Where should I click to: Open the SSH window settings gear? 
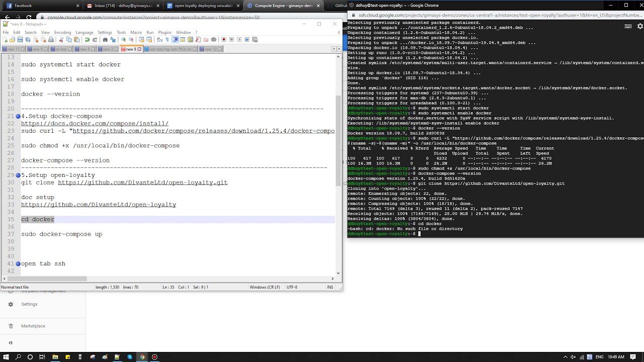pos(639,26)
